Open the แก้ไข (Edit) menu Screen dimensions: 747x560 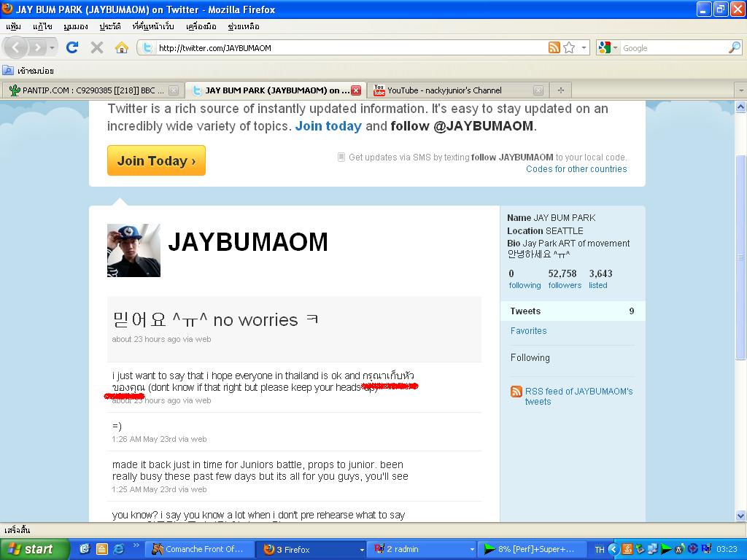point(42,26)
